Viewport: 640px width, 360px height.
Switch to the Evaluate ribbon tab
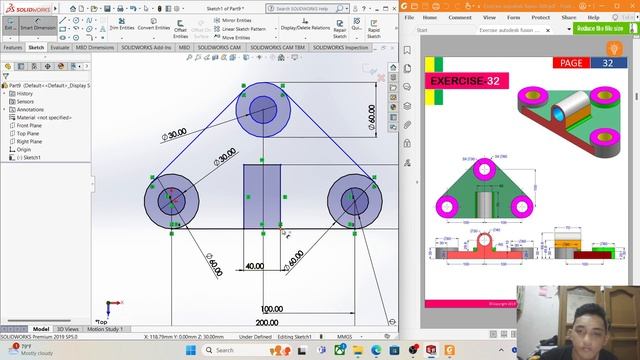pyautogui.click(x=60, y=47)
